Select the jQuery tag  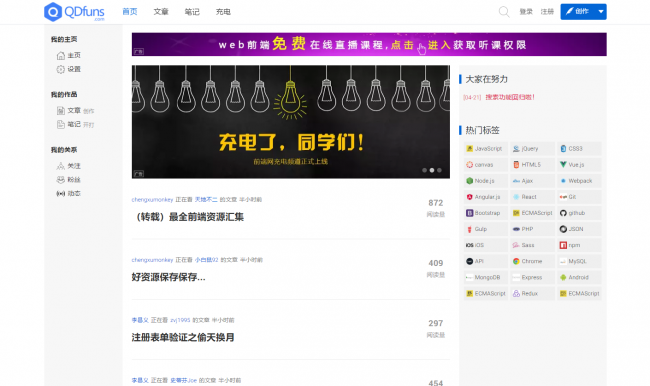pyautogui.click(x=532, y=148)
